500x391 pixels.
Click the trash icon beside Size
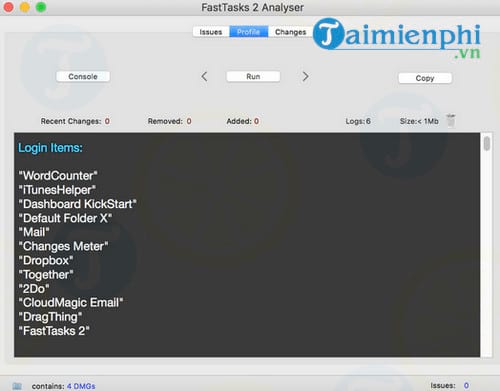click(x=451, y=121)
